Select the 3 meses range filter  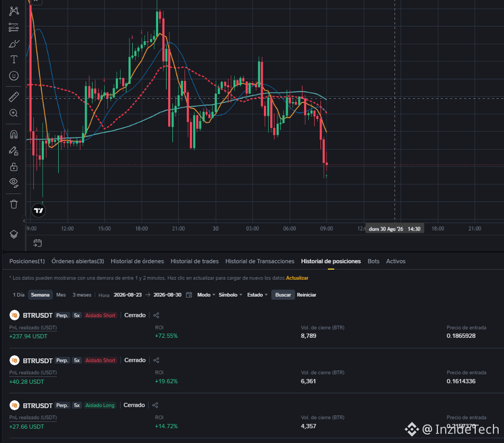coord(81,294)
